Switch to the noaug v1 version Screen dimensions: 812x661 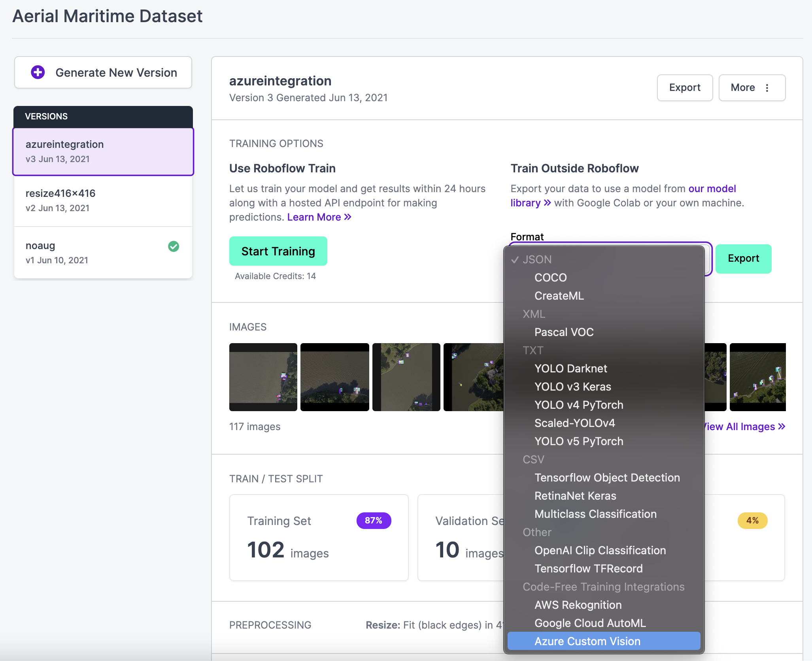tap(40, 245)
